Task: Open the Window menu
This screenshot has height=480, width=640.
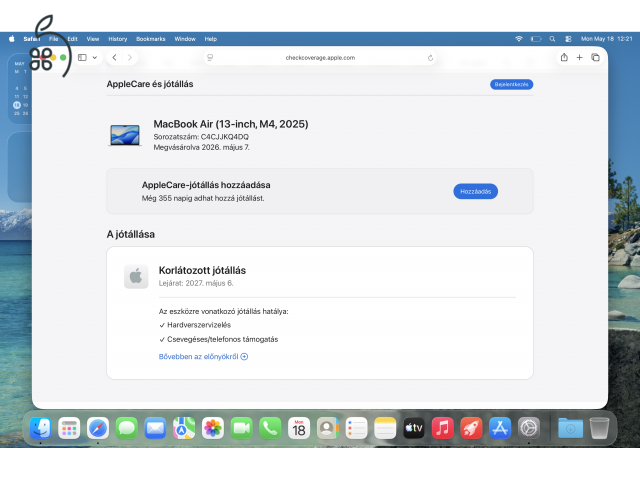Action: [185, 39]
